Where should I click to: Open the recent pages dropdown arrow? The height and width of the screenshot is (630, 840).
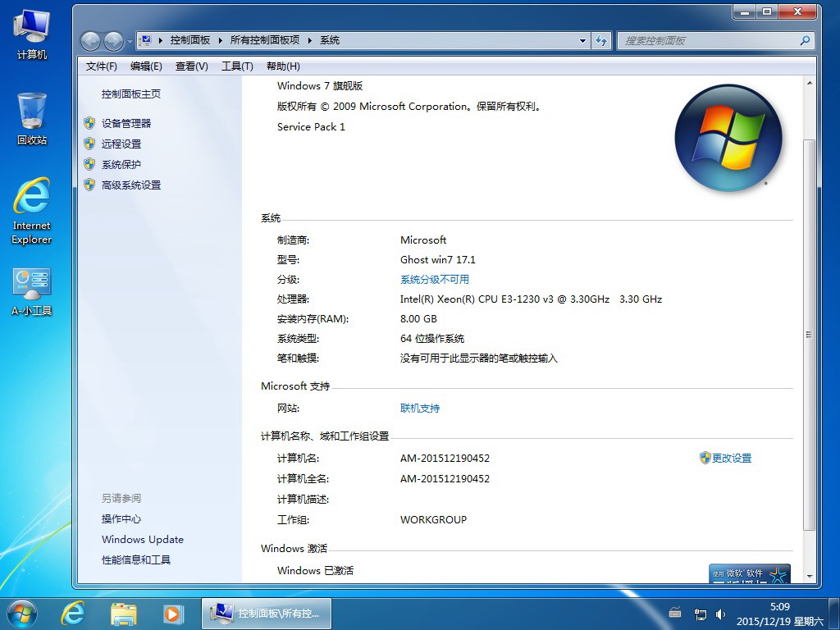tap(130, 41)
